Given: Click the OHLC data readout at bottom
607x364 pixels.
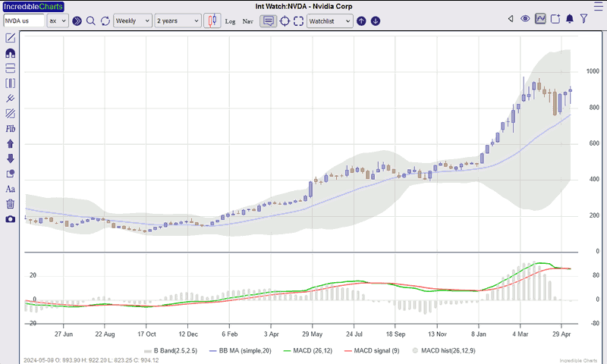Looking at the screenshot, I should (x=91, y=360).
